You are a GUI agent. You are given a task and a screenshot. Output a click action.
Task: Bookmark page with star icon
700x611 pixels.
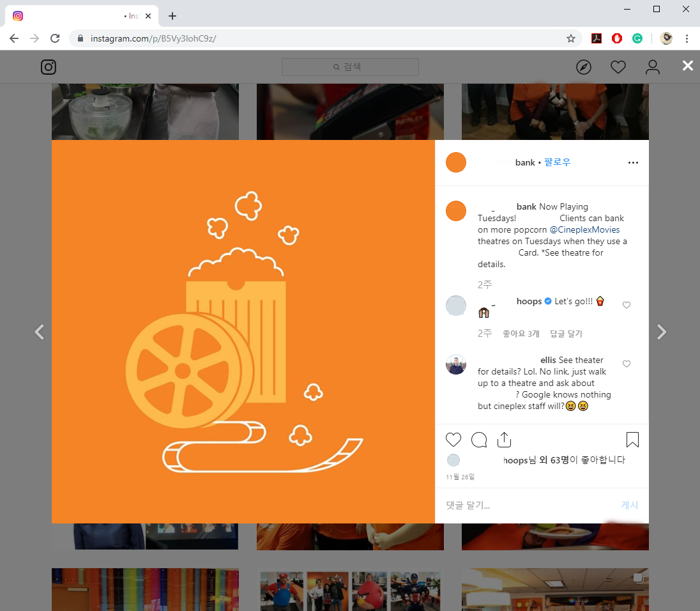click(570, 38)
